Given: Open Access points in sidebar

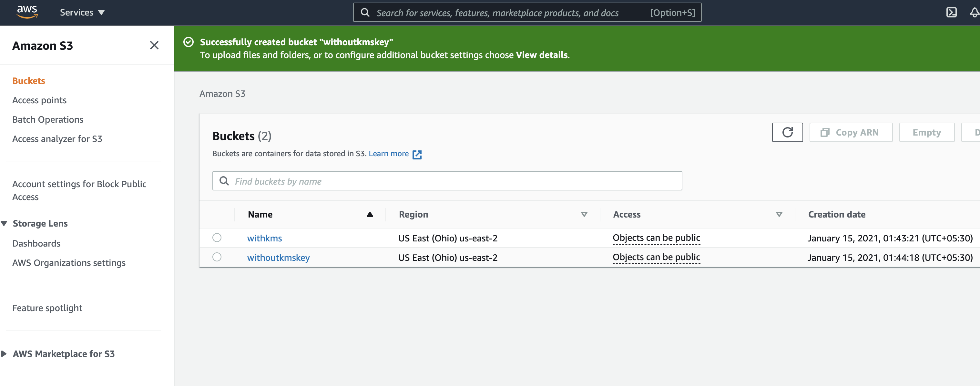Looking at the screenshot, I should (x=39, y=100).
